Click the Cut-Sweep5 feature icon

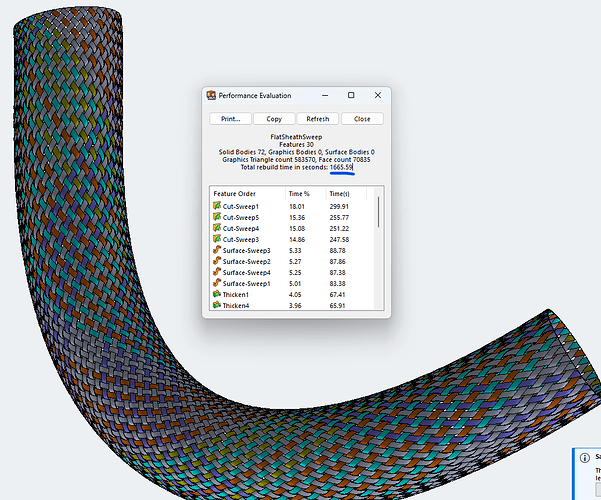tap(217, 217)
